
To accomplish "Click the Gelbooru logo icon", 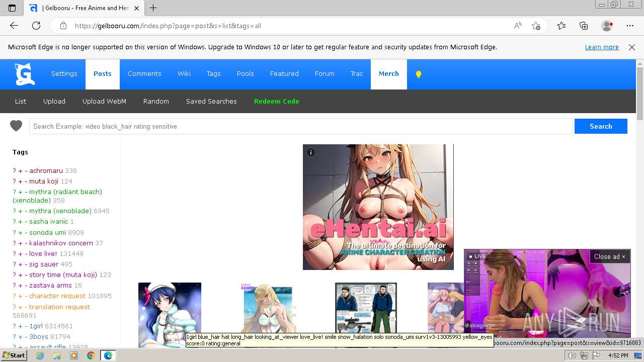I will coord(24,74).
